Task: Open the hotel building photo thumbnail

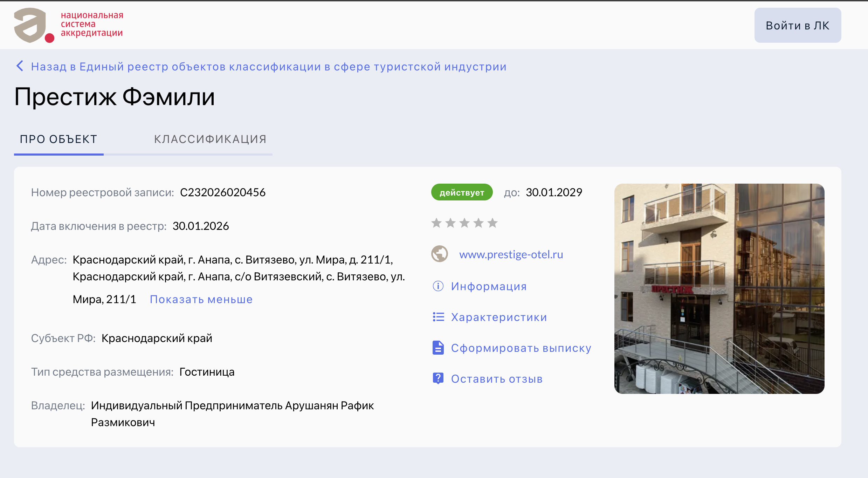Action: 719,288
